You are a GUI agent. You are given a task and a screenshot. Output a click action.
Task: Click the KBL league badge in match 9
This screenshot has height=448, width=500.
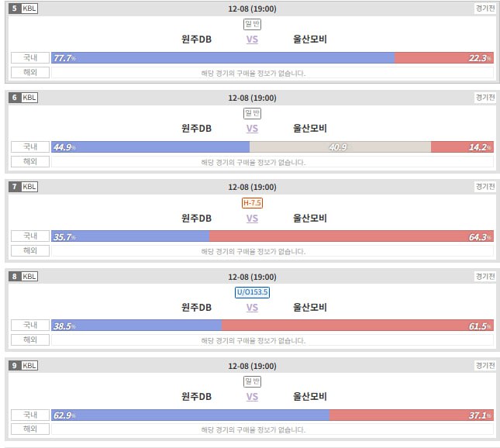[x=29, y=365]
